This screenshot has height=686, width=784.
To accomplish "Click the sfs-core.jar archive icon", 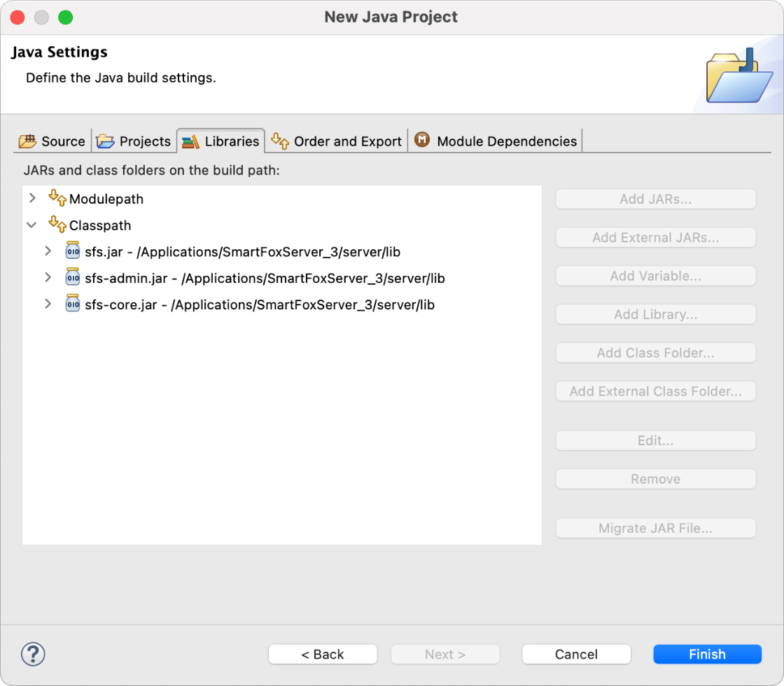I will click(73, 304).
